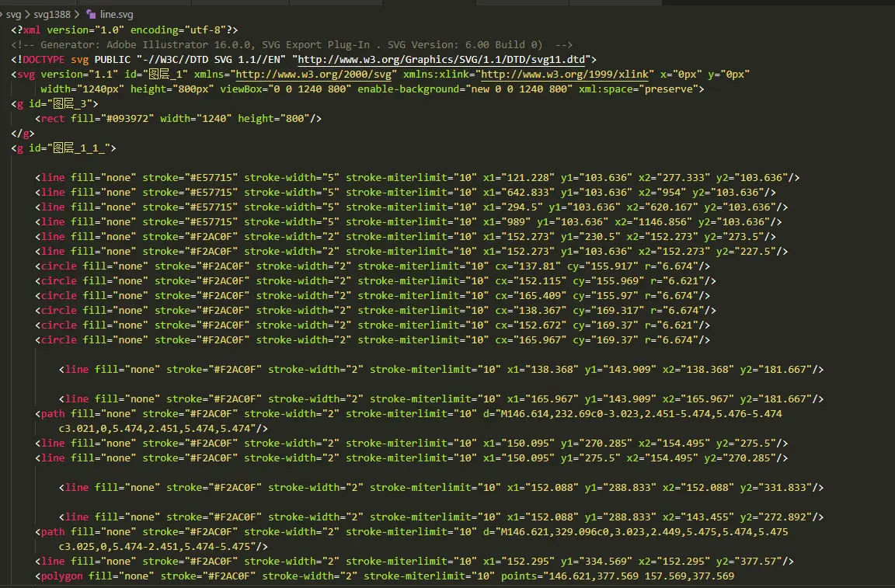Click the rect tag name

point(53,119)
